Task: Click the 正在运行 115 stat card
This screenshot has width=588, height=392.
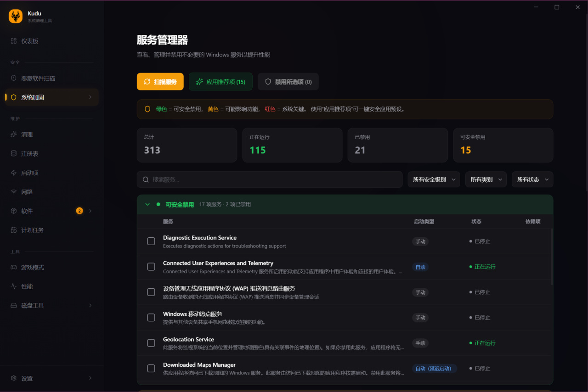Action: tap(292, 145)
